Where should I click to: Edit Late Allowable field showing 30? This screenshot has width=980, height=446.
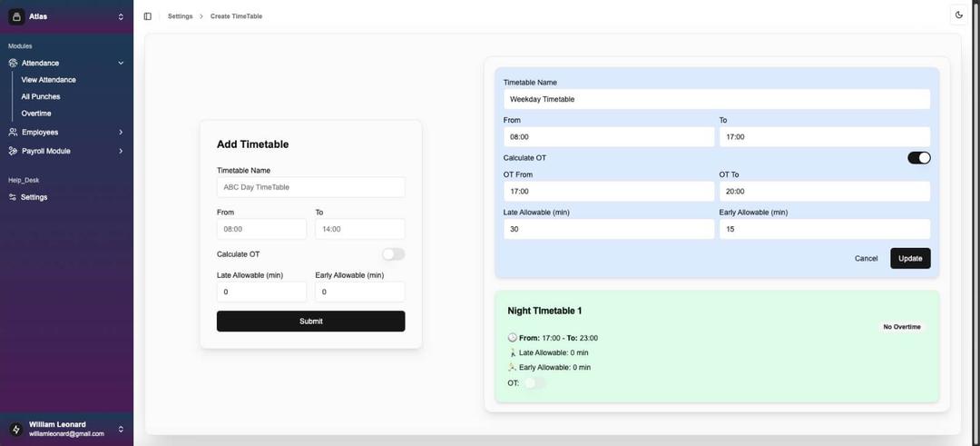point(609,229)
